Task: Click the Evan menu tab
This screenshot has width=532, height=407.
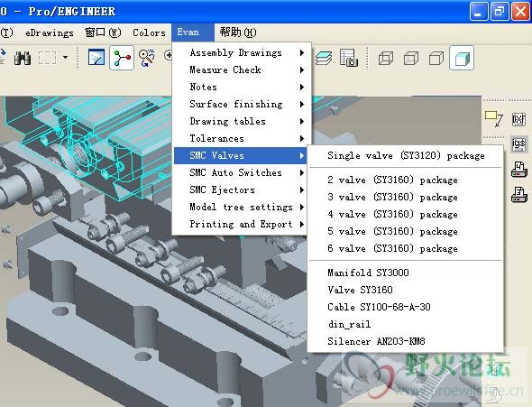Action: click(192, 32)
